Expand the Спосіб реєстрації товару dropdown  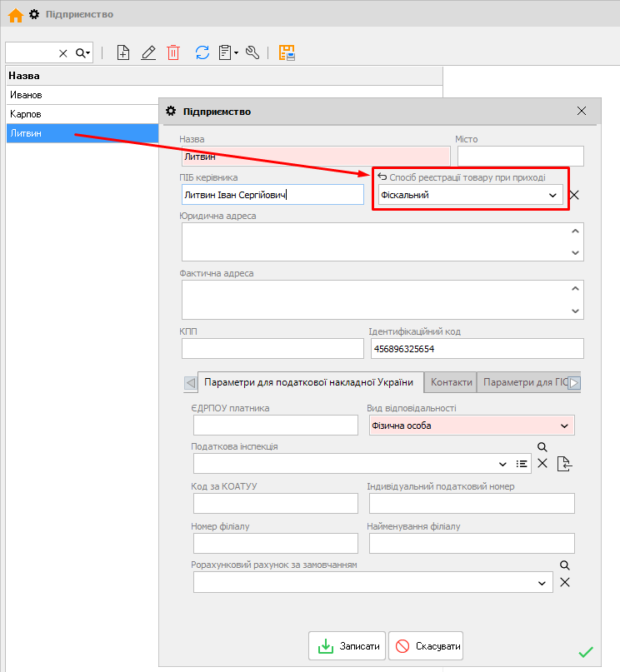[552, 195]
